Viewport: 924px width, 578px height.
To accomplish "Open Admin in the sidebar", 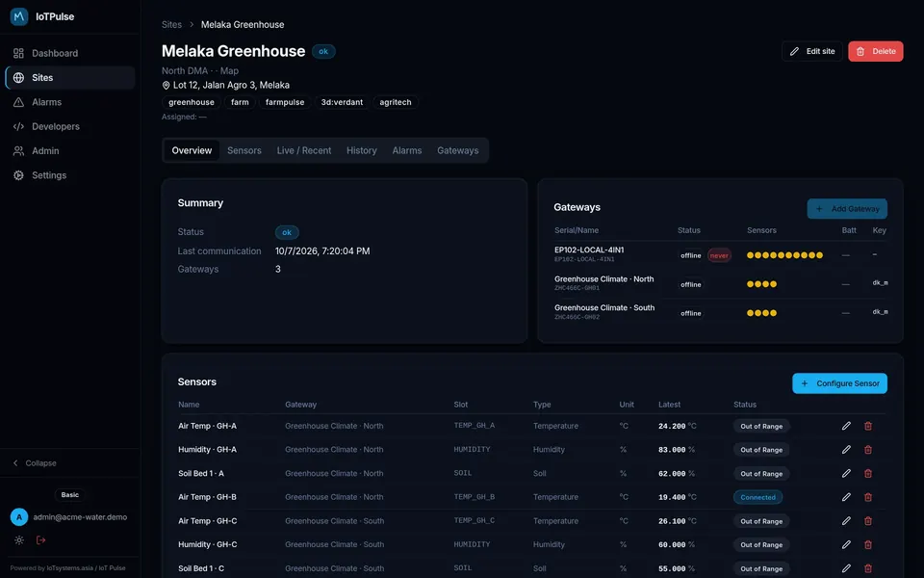I will tap(69, 151).
